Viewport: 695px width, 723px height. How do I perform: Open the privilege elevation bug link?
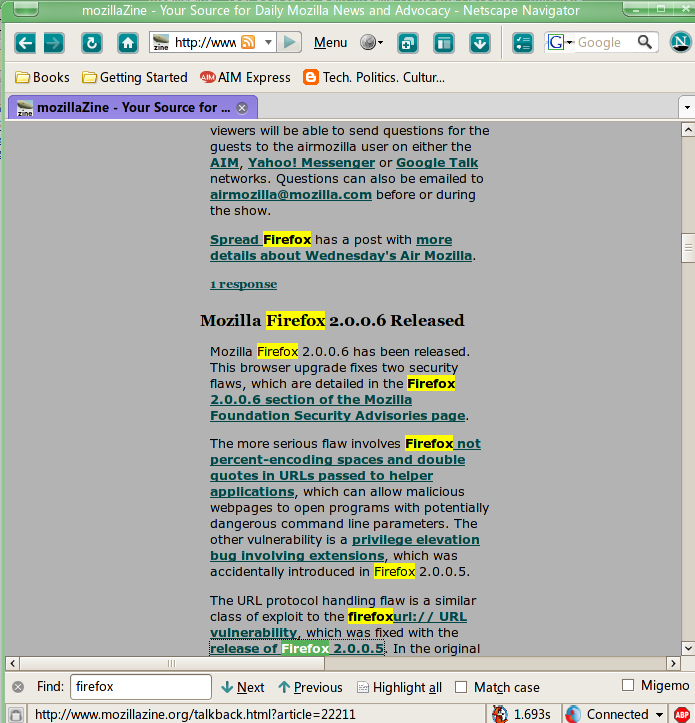[345, 548]
